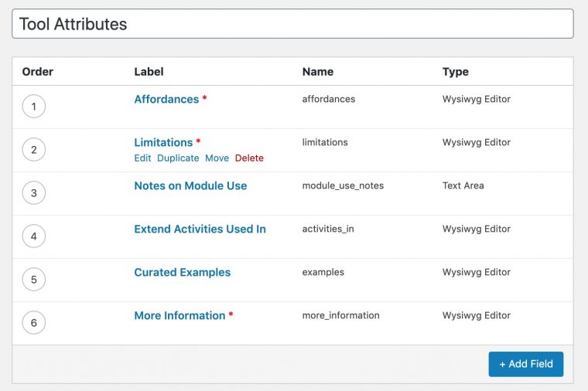
Task: Move the Limitations field
Action: pos(217,158)
